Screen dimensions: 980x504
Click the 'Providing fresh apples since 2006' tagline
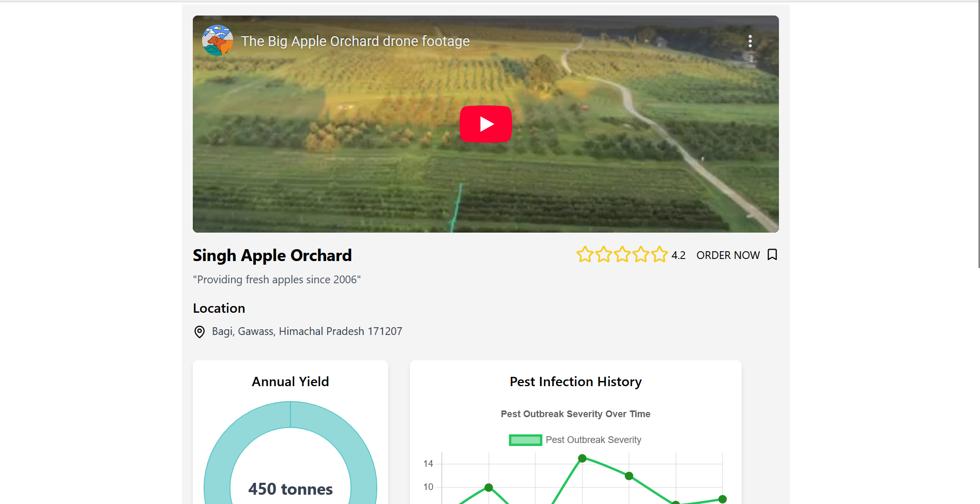(277, 280)
